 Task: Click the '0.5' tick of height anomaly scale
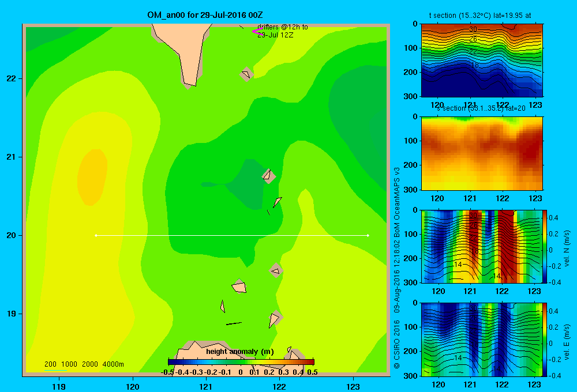pyautogui.click(x=312, y=372)
